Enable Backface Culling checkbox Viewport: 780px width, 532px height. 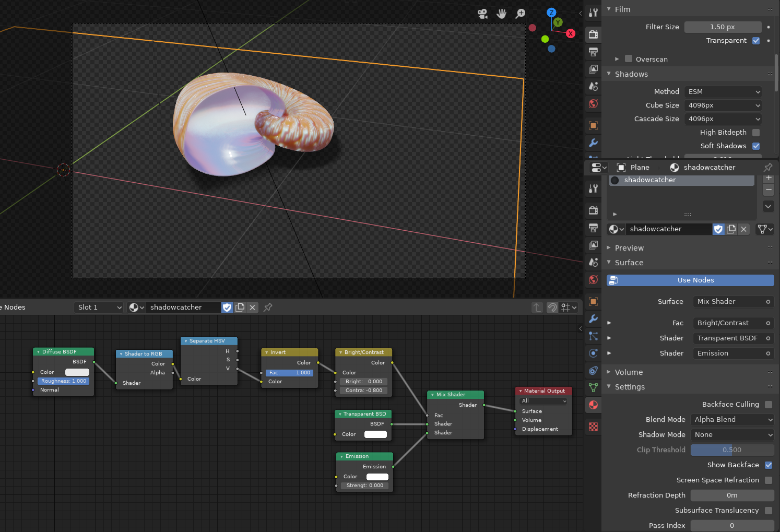point(769,405)
